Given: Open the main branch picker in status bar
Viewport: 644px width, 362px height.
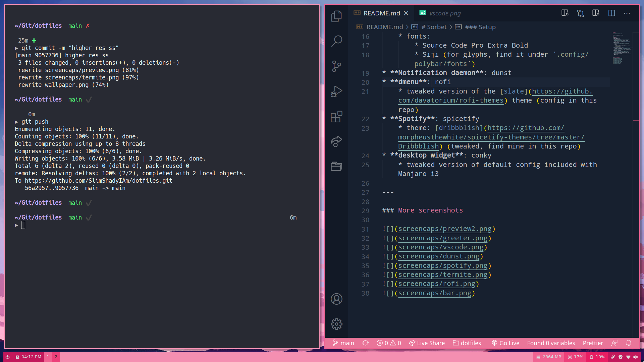Looking at the screenshot, I should click(343, 343).
